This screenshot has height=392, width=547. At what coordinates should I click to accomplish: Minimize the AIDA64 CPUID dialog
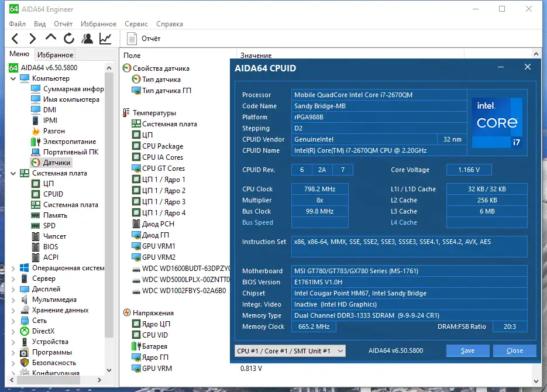click(x=501, y=67)
